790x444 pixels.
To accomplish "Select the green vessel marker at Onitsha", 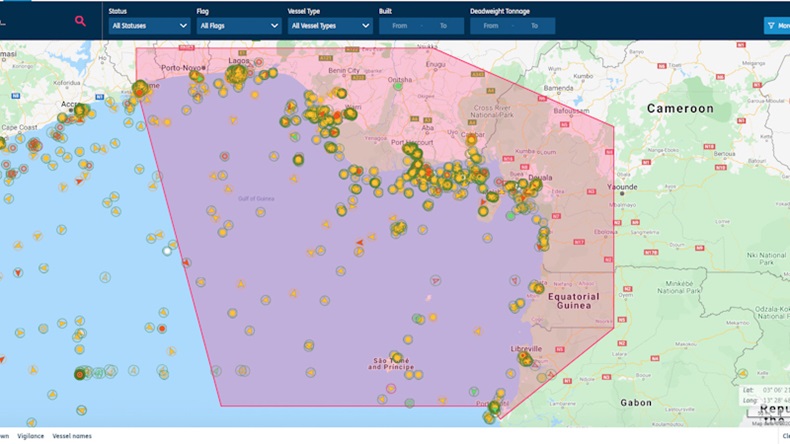I will 398,86.
